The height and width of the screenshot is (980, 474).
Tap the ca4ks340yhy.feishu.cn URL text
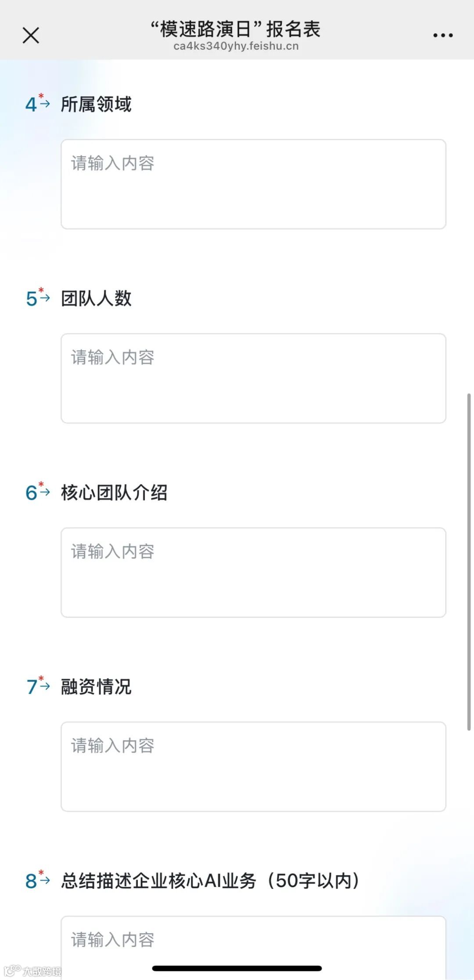[236, 46]
